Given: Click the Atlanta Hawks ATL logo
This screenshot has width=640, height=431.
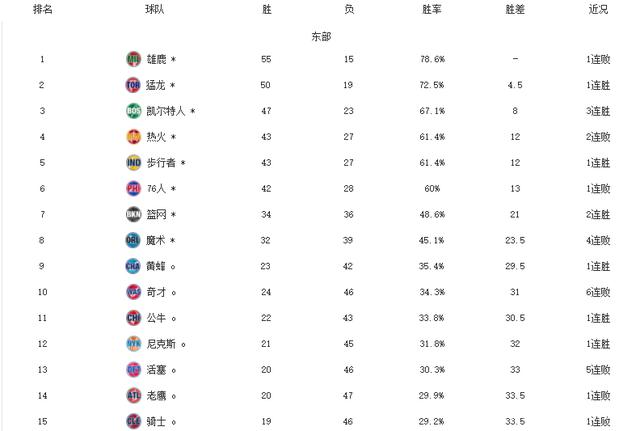Looking at the screenshot, I should (133, 395).
